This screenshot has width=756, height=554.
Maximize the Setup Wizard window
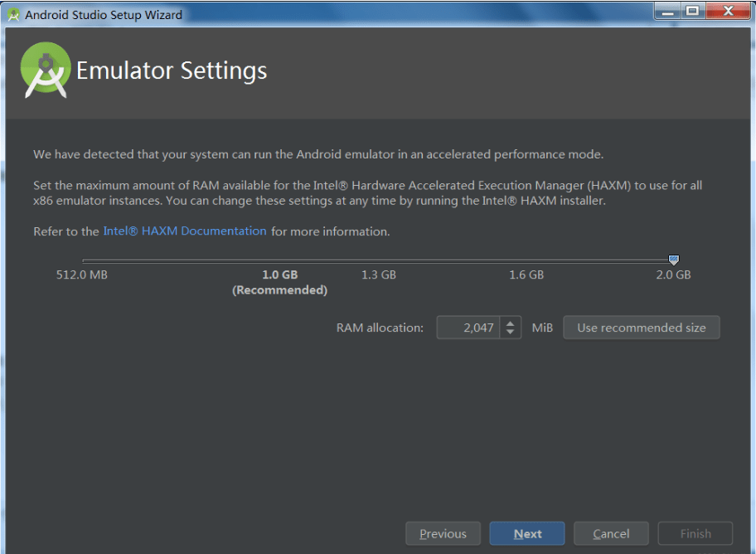693,11
